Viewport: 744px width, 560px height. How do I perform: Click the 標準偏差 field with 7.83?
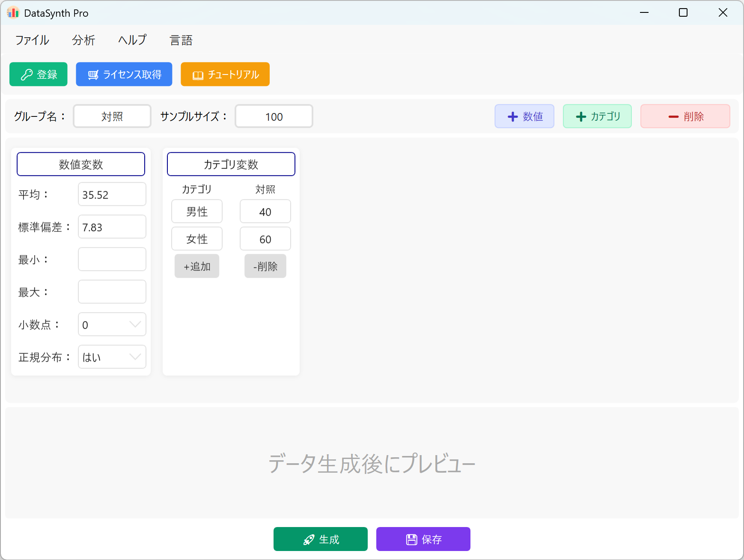coord(112,227)
